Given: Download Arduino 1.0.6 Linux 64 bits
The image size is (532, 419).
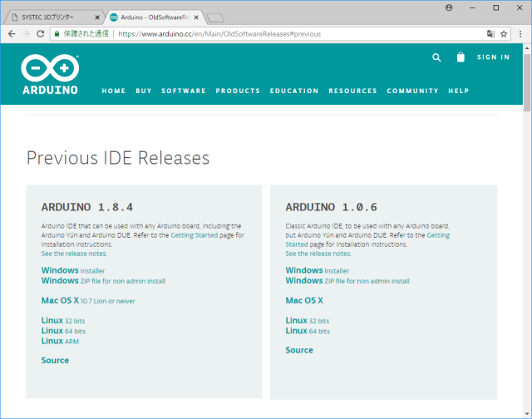Looking at the screenshot, I should coord(308,331).
